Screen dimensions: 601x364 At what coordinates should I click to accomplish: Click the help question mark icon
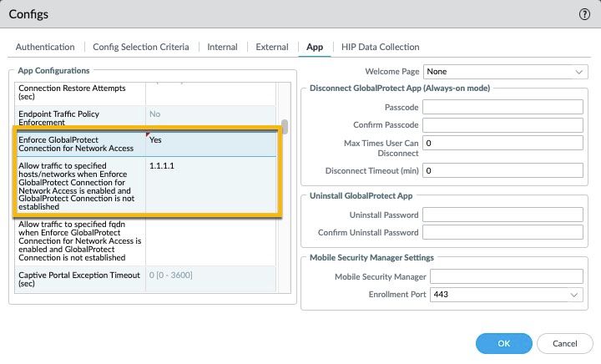click(x=584, y=14)
